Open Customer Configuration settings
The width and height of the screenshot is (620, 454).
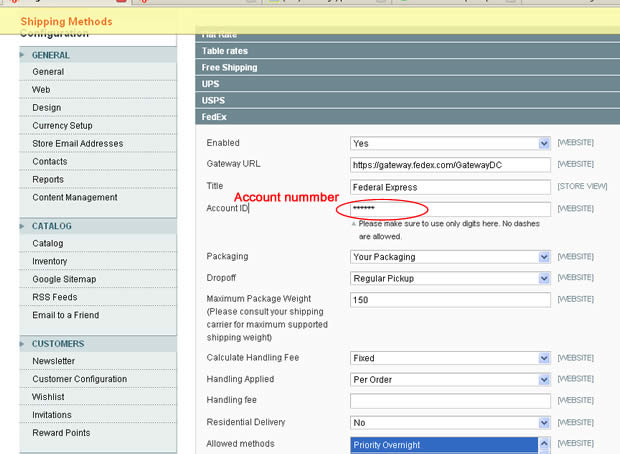coord(80,379)
